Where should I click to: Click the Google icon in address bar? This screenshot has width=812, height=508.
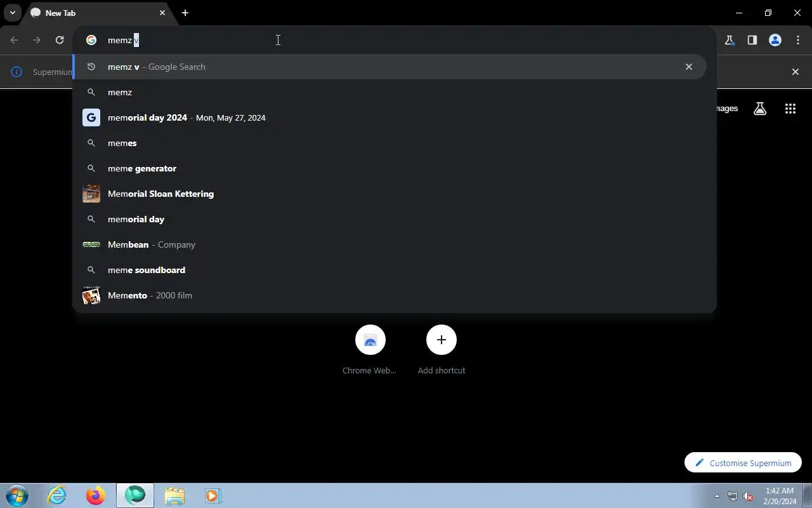coord(91,40)
